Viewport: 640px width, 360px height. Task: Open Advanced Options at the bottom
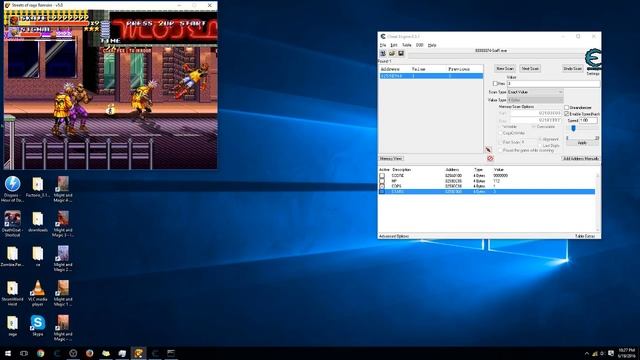click(394, 236)
